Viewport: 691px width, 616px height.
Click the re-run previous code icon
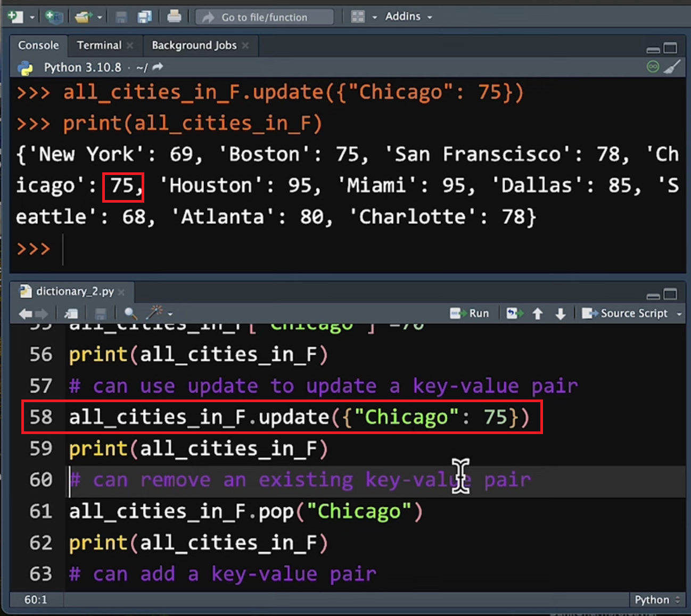coord(514,313)
